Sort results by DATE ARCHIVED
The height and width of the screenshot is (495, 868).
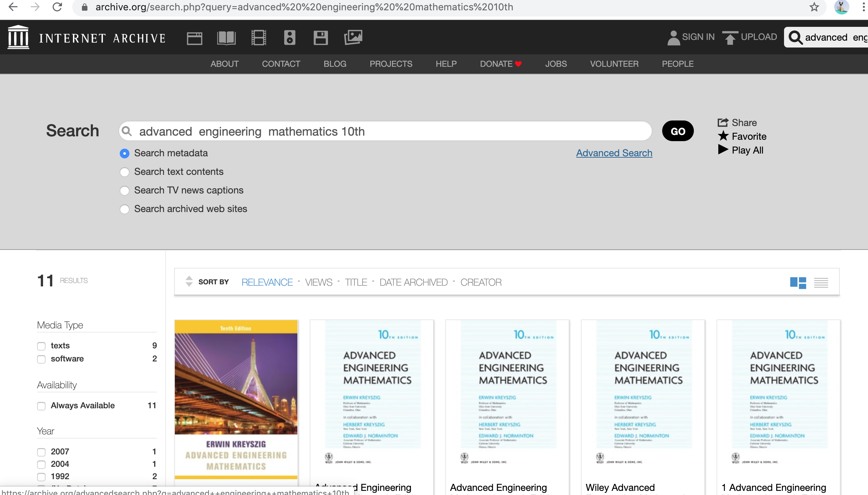413,282
